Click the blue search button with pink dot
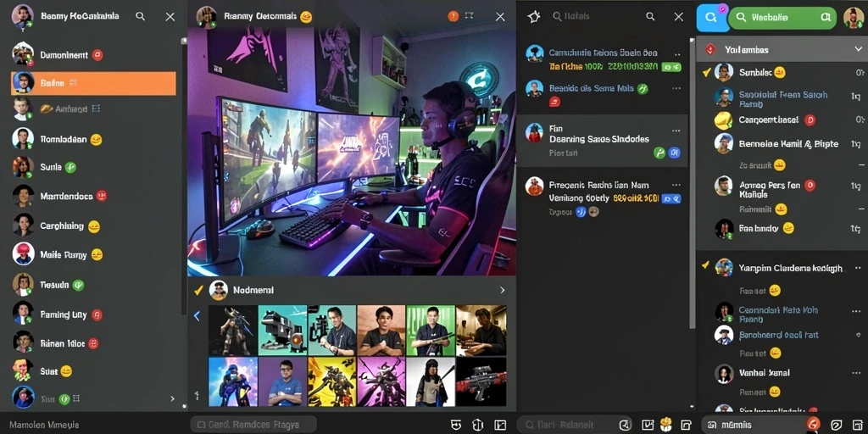 711,17
